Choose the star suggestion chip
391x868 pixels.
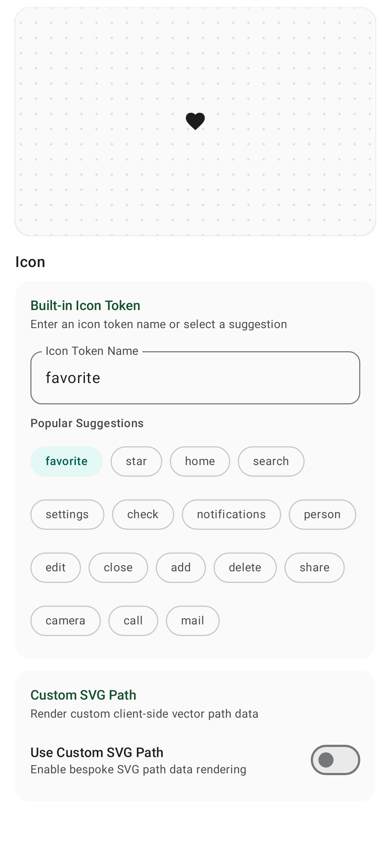pyautogui.click(x=136, y=461)
